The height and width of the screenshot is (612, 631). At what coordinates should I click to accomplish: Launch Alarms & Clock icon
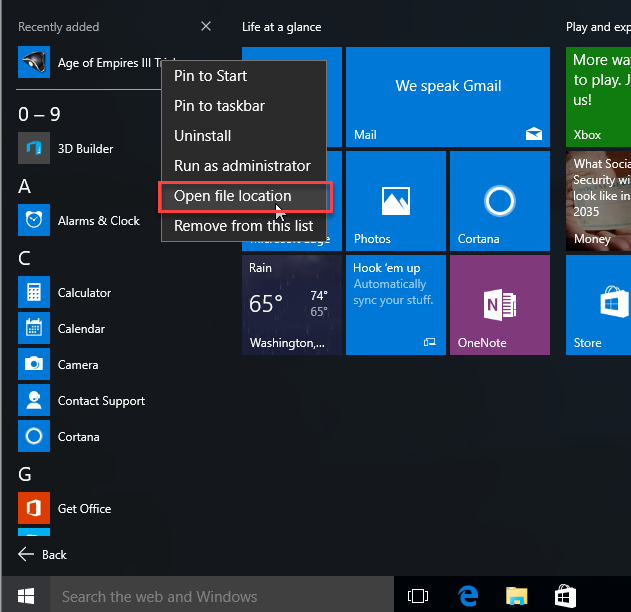point(34,220)
